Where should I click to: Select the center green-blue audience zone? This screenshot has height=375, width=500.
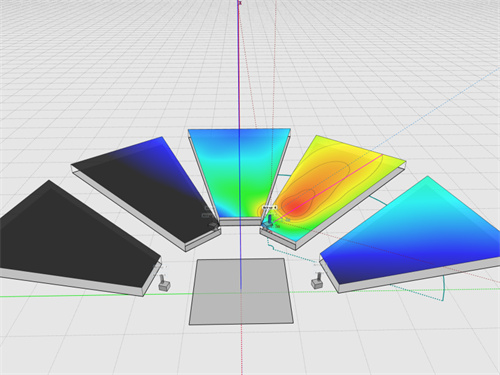click(240, 173)
